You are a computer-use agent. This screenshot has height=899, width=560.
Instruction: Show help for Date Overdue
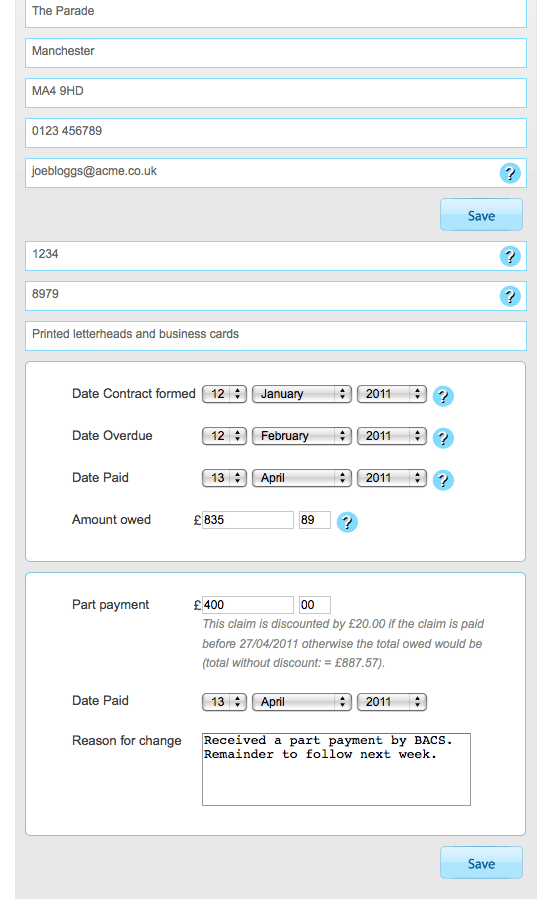pyautogui.click(x=443, y=438)
